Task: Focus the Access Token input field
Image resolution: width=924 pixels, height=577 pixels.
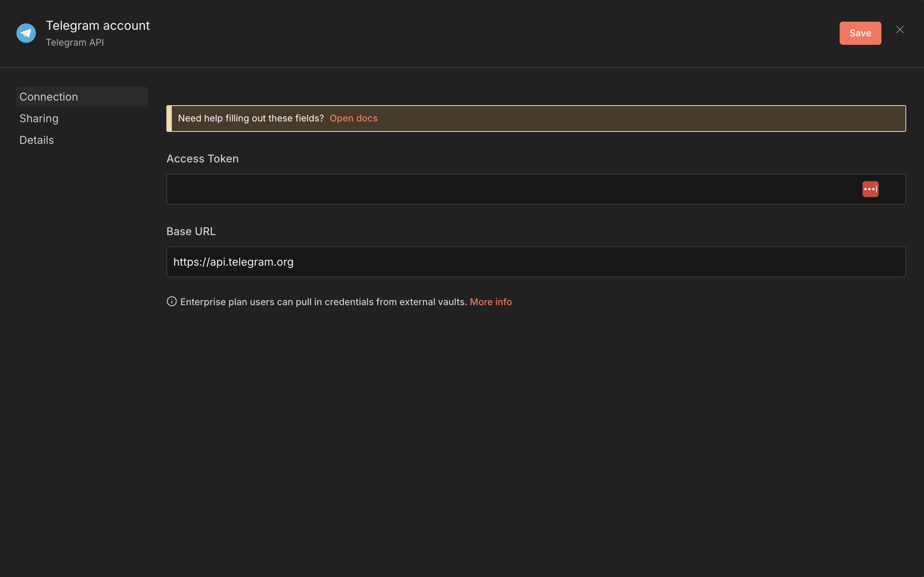Action: pyautogui.click(x=503, y=189)
